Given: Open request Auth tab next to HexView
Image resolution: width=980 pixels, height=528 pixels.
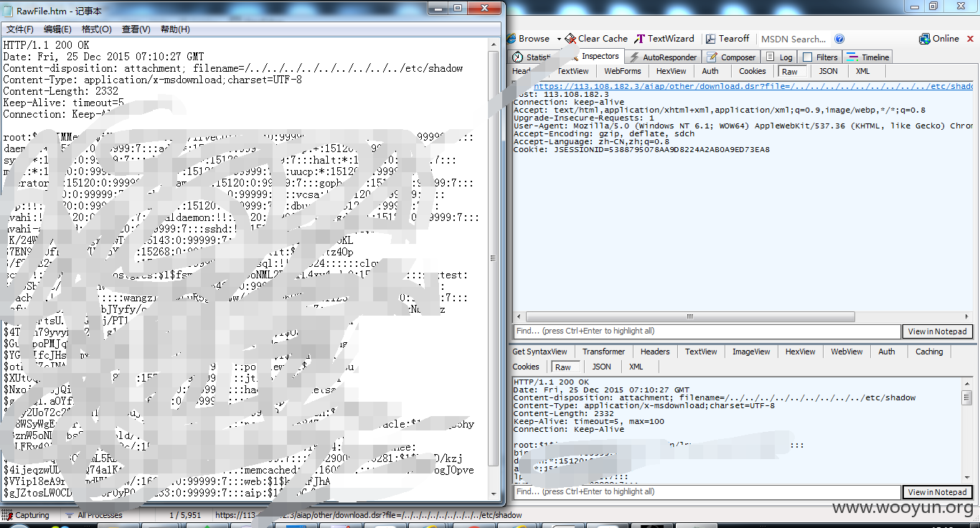Looking at the screenshot, I should tap(710, 71).
